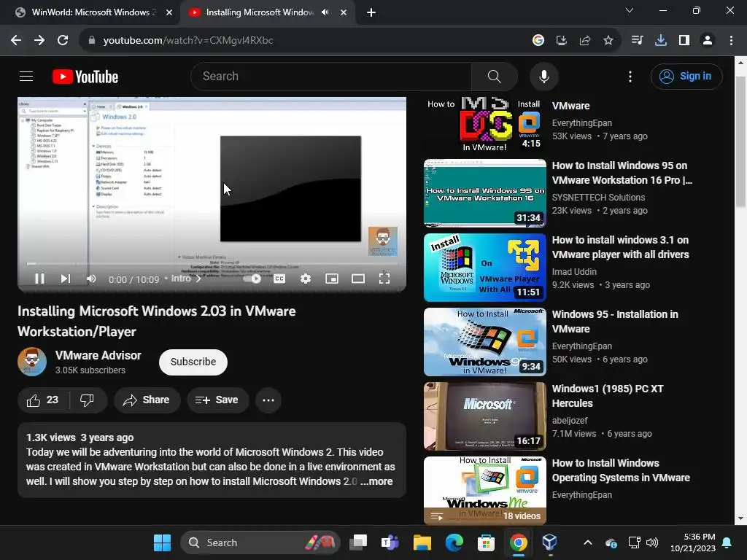The height and width of the screenshot is (560, 747).
Task: Go to YouTube home logo
Action: [85, 77]
